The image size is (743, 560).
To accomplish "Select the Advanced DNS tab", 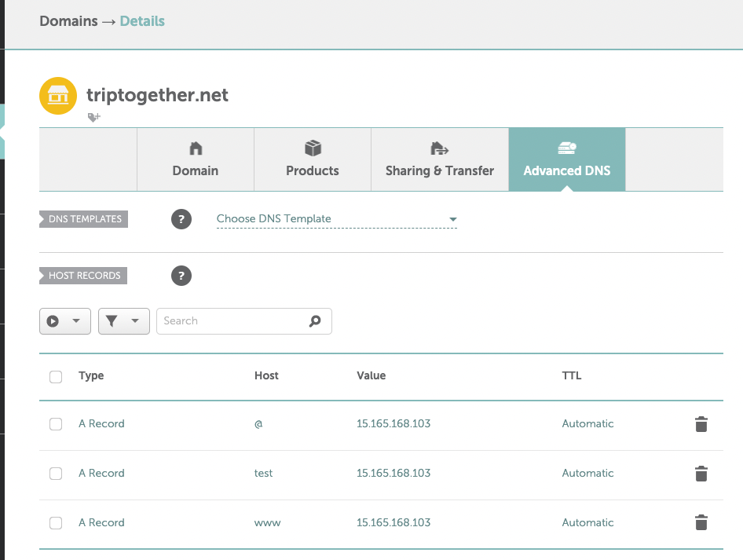I will coord(567,159).
